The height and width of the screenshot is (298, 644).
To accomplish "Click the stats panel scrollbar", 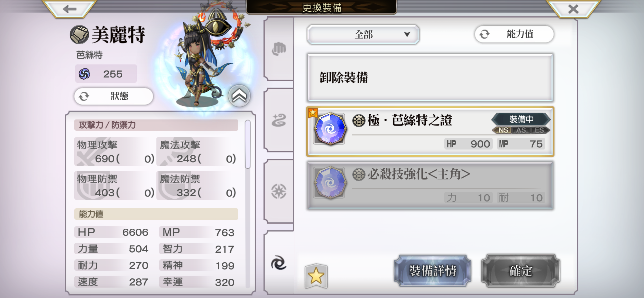I will [x=248, y=144].
